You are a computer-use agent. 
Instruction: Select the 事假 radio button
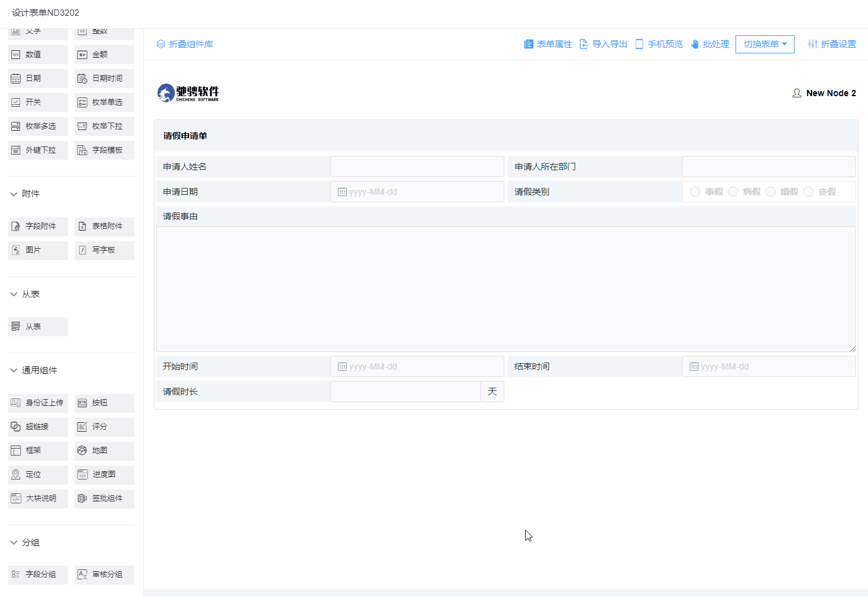(x=695, y=192)
